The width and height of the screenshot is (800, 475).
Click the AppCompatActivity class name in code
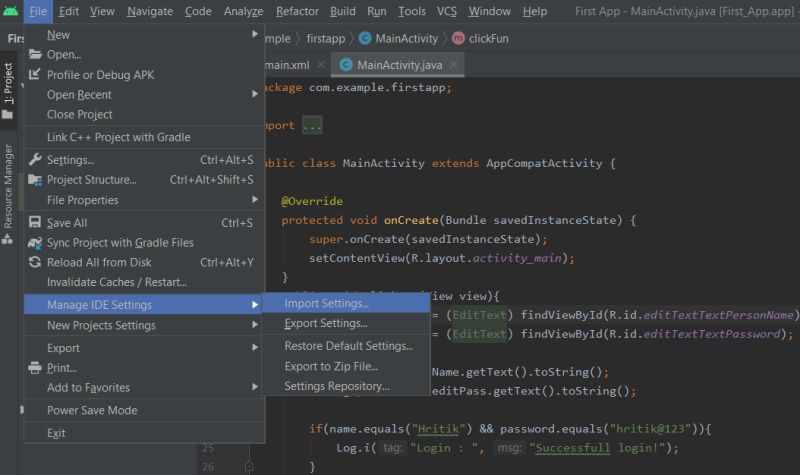(x=544, y=163)
